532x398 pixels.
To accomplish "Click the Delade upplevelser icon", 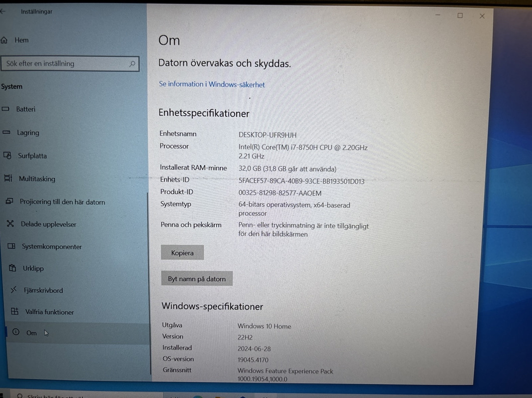I will pos(10,223).
